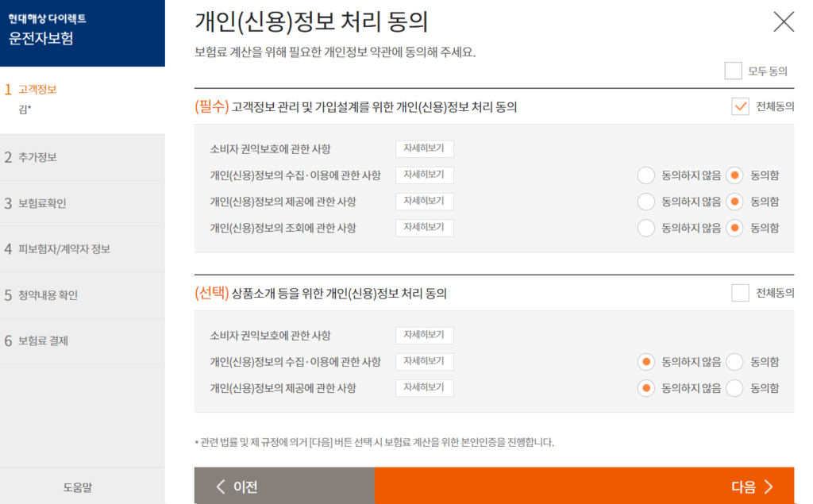The image size is (813, 504).
Task: Open 자세히보기 for 필수 조회에 관한 사항
Action: (424, 228)
